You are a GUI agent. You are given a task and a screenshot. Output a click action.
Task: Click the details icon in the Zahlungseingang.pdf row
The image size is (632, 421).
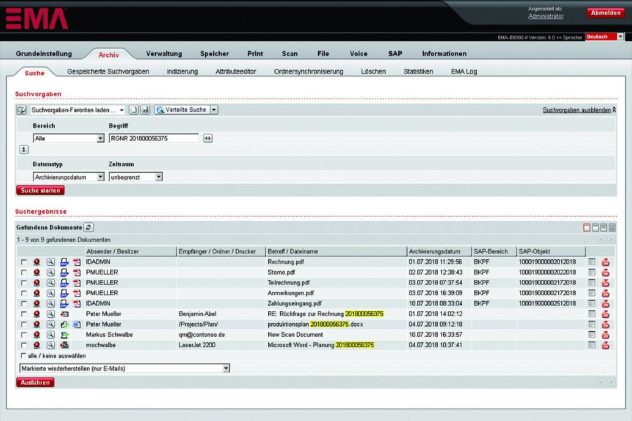(x=592, y=302)
